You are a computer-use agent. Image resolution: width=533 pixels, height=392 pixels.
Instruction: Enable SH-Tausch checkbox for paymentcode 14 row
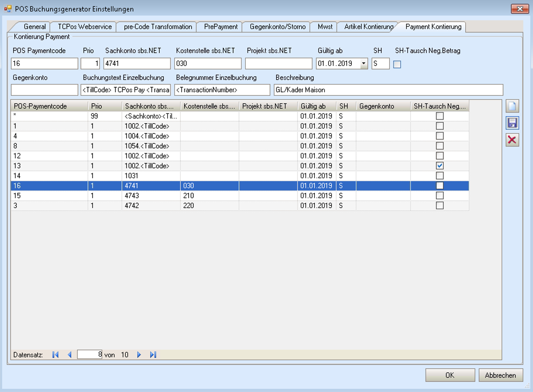(x=440, y=176)
